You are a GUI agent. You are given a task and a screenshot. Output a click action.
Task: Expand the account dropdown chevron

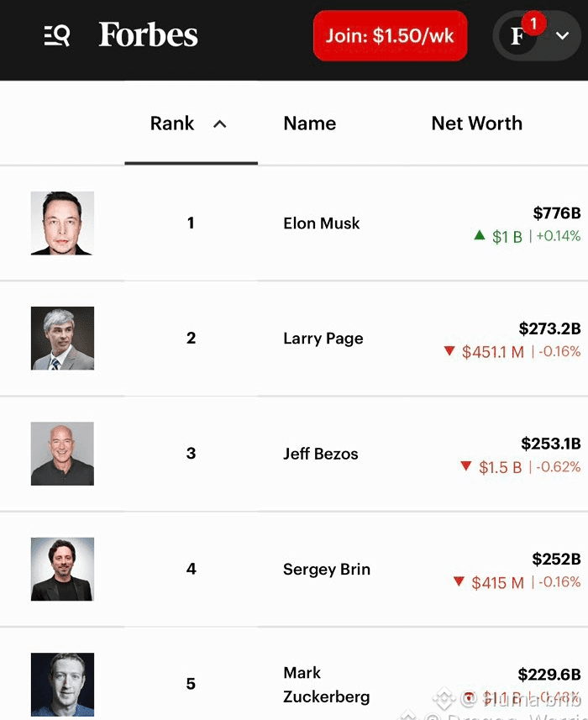[562, 35]
